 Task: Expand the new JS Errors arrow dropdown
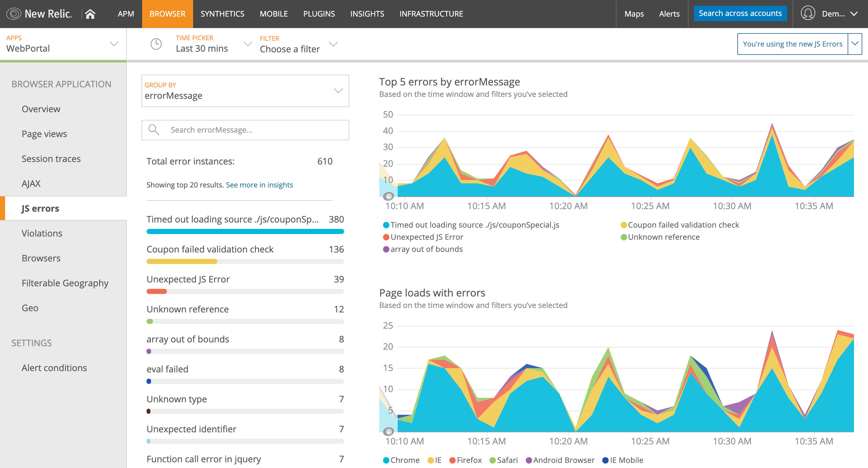855,44
